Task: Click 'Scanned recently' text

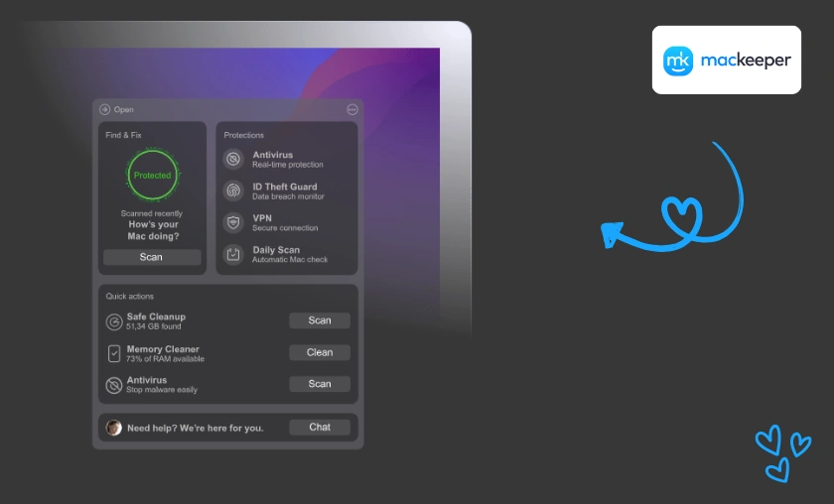Action: pos(152,213)
